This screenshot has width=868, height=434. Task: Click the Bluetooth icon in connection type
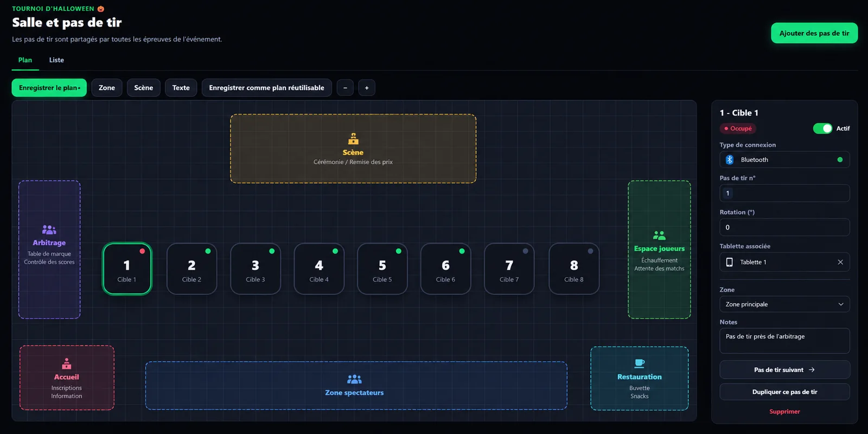click(x=730, y=159)
